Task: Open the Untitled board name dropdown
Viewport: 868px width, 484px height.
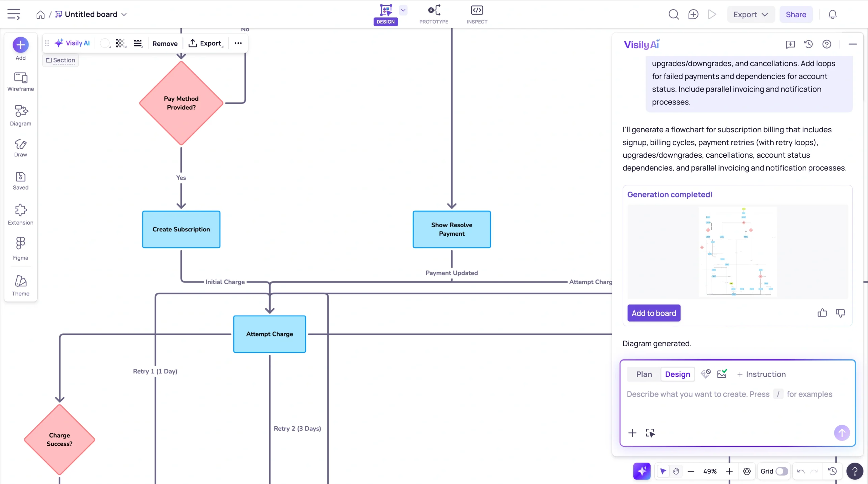Action: click(124, 14)
